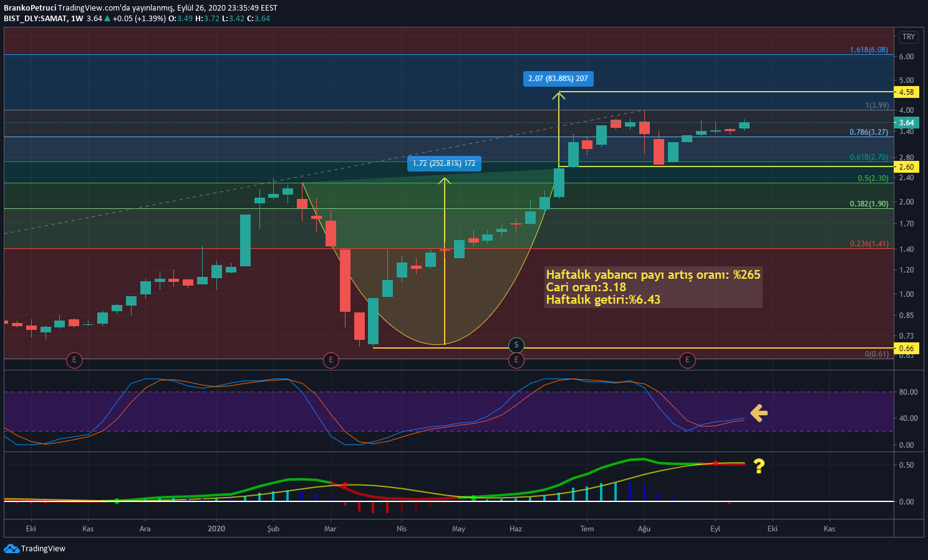Viewport: 928px width, 560px height.
Task: Click the current price tag 3.64
Action: pyautogui.click(x=907, y=123)
